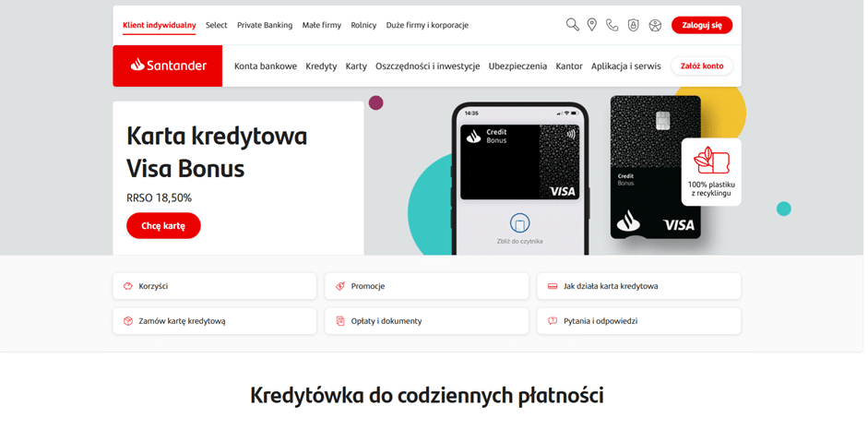
Task: Open the security shield lock icon
Action: pyautogui.click(x=634, y=25)
